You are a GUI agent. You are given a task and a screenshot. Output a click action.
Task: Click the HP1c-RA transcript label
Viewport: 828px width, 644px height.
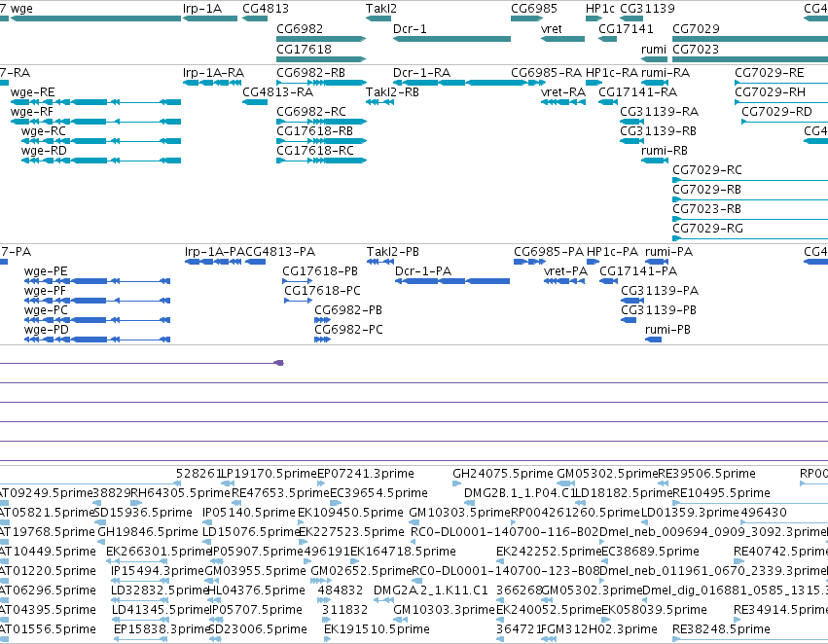[612, 72]
